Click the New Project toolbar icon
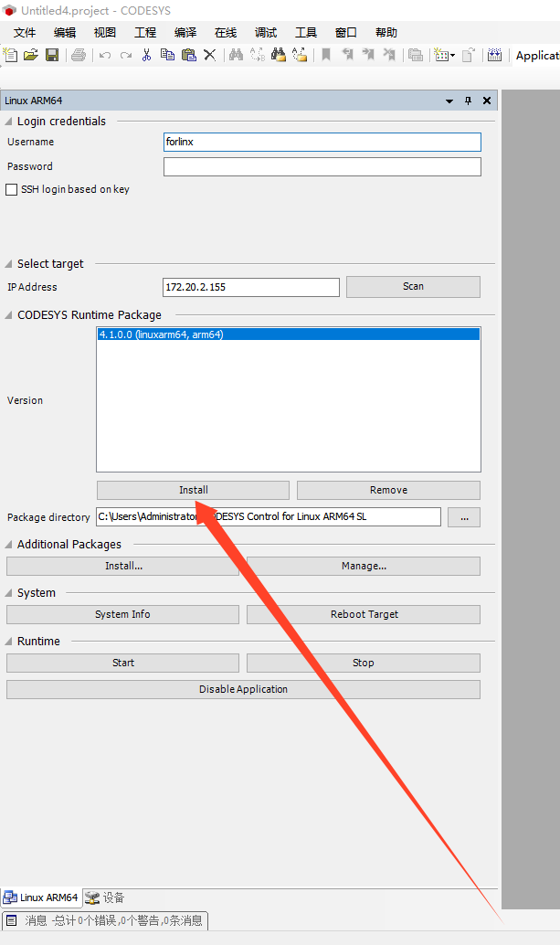Image resolution: width=560 pixels, height=945 pixels. coord(10,55)
